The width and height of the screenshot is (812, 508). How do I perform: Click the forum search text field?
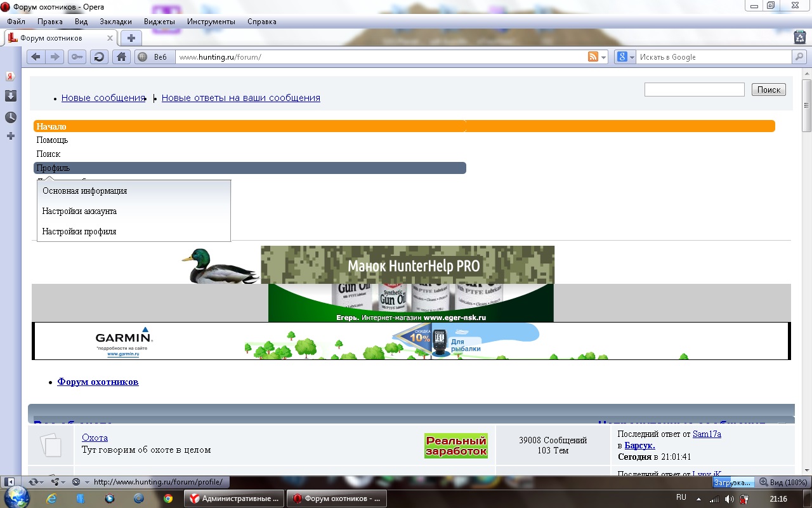[694, 90]
